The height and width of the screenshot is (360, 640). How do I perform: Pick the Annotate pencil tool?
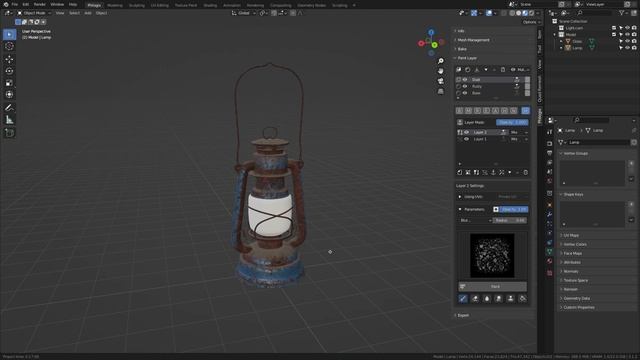(x=9, y=108)
